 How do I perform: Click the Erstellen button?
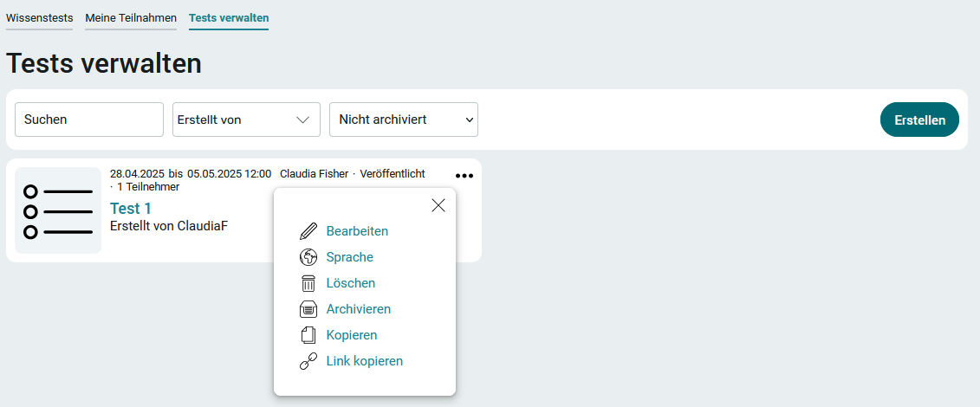[919, 120]
